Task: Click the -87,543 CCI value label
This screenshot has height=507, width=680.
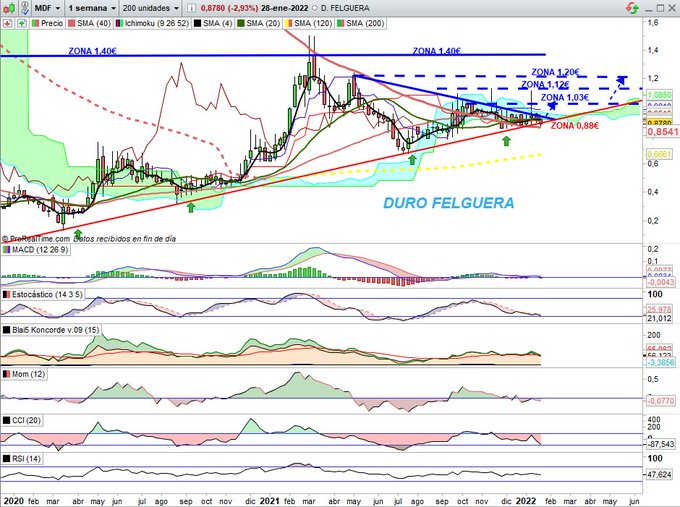Action: click(661, 445)
